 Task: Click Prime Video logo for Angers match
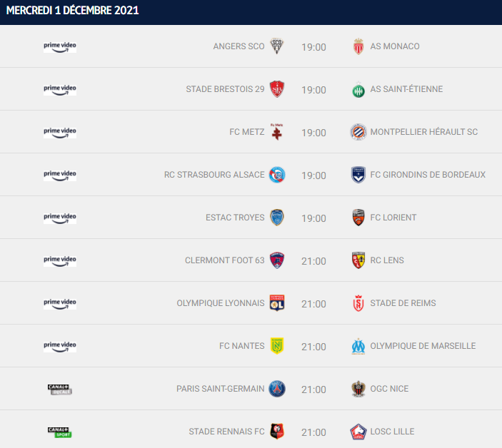pos(60,46)
